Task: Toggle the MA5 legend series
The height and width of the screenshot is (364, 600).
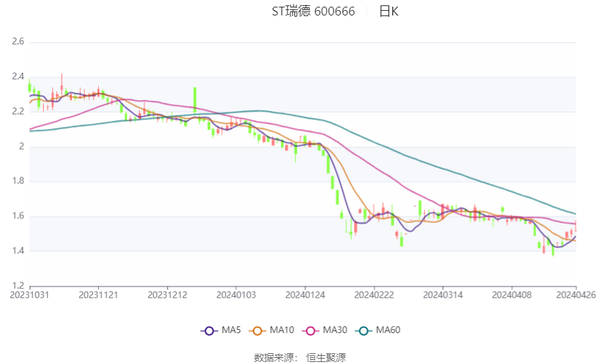Action: point(221,330)
